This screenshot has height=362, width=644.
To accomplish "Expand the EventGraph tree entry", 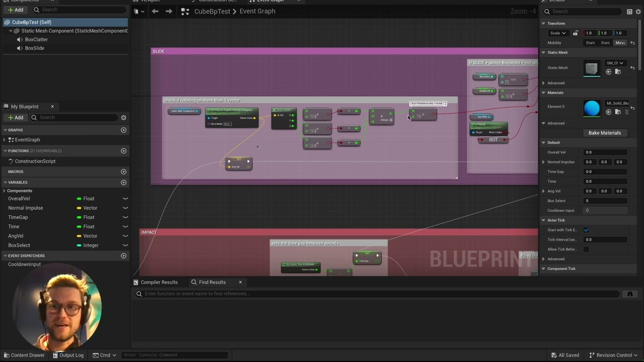I will (x=6, y=140).
